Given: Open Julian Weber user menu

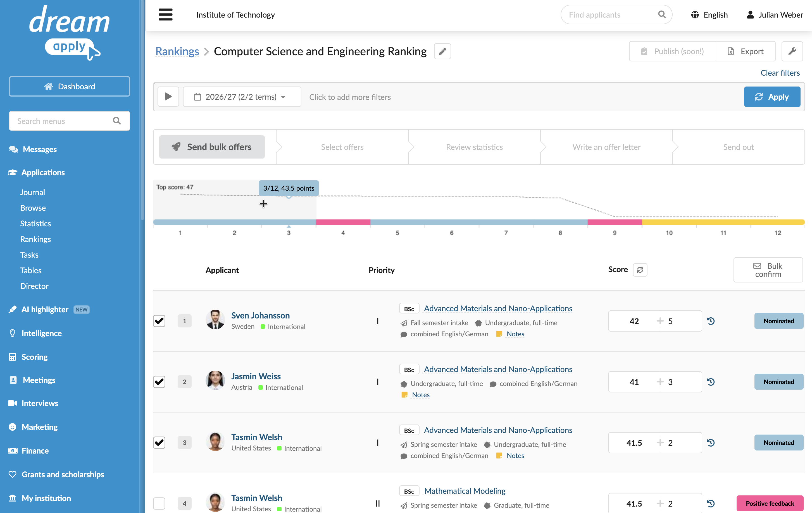Looking at the screenshot, I should click(775, 15).
